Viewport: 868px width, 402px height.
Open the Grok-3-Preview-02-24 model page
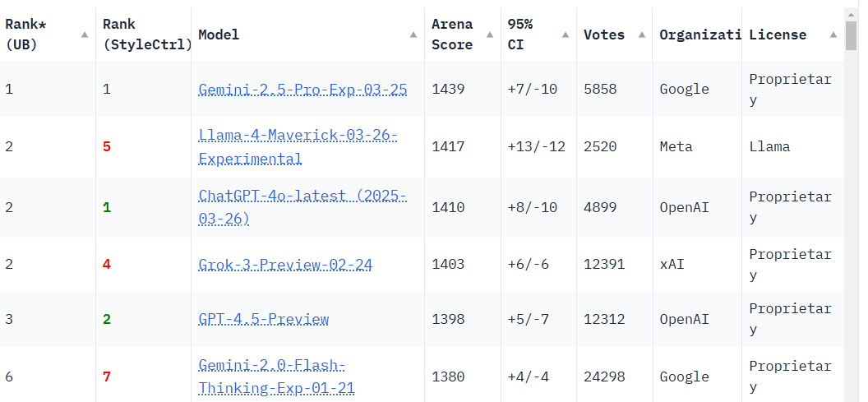[285, 264]
